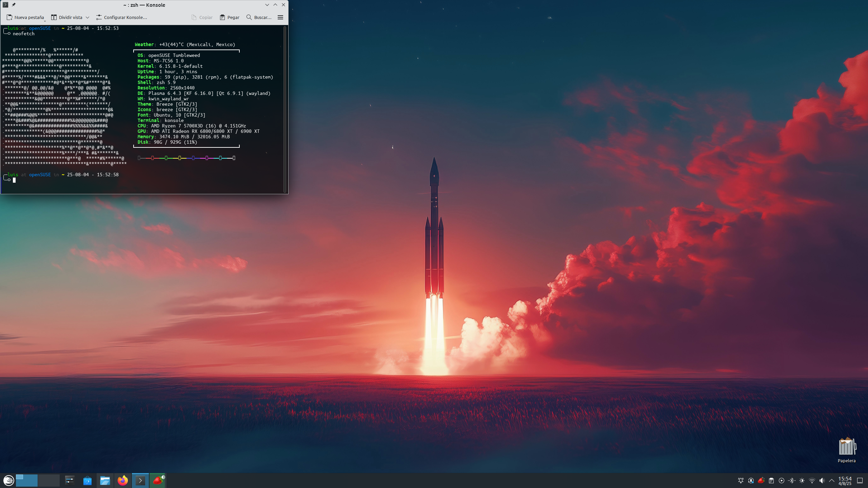Click 'Kernel: 6.15.8-1-default' line
Viewport: 868px width, 488px height.
(x=170, y=66)
